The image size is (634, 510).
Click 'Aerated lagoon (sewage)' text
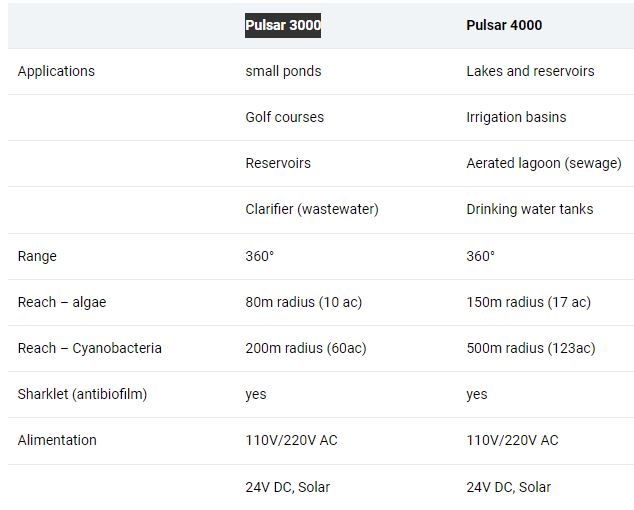pos(543,163)
